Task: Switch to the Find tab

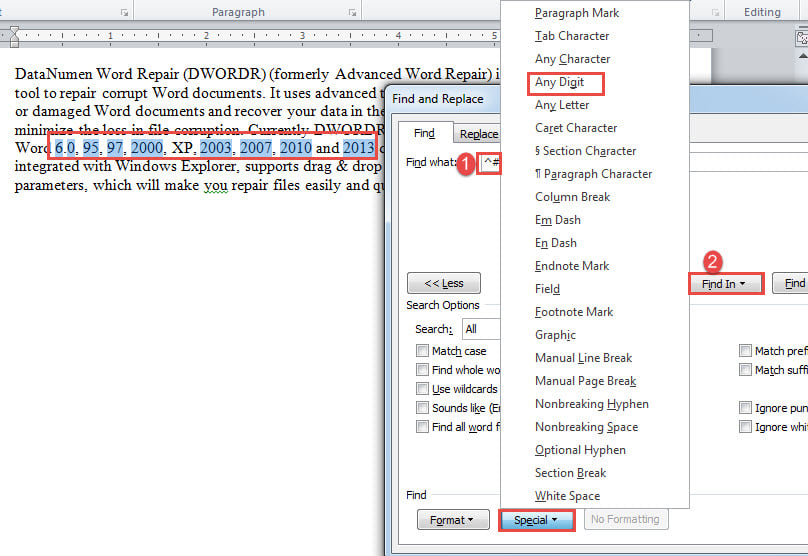Action: 425,133
